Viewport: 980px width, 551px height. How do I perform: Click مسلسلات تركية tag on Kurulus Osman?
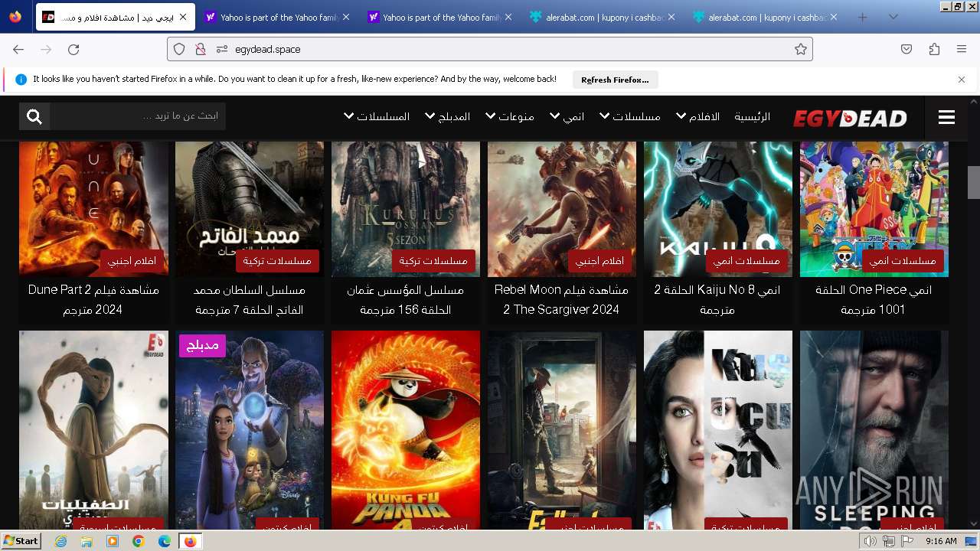tap(433, 261)
